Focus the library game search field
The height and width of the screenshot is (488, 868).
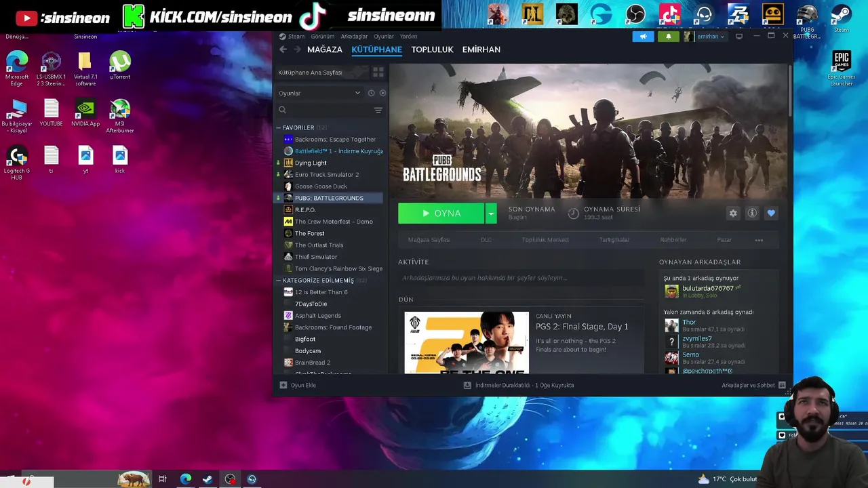coord(324,110)
